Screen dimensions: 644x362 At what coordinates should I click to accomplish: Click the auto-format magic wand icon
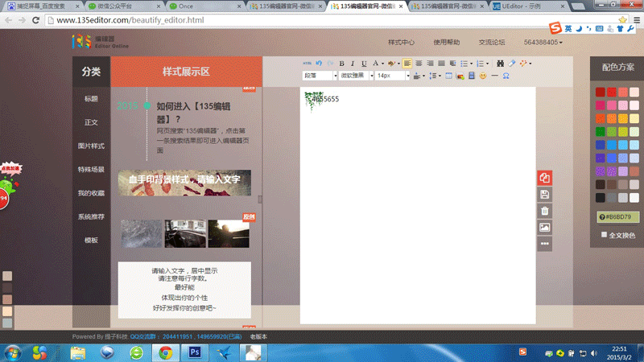[522, 64]
